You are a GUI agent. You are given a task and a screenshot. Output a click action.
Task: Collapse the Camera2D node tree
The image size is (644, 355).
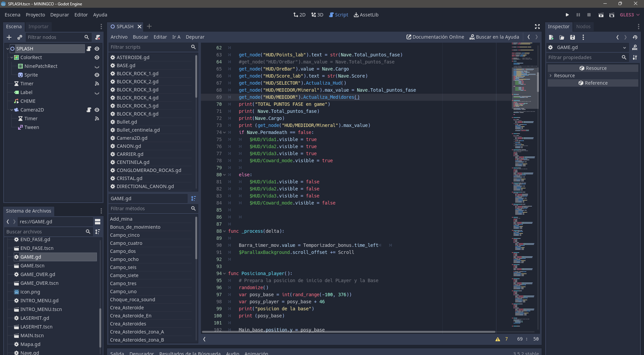point(12,110)
